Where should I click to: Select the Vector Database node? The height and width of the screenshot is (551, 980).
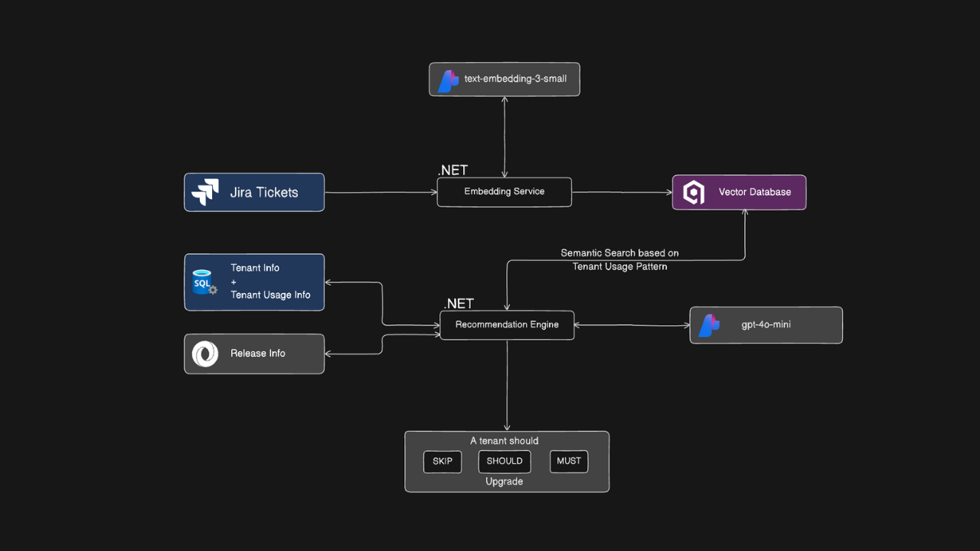click(739, 192)
